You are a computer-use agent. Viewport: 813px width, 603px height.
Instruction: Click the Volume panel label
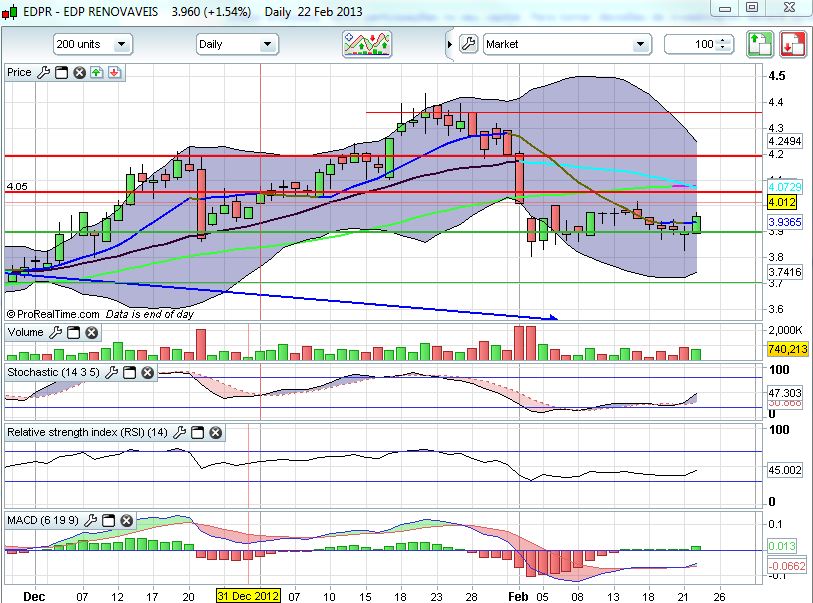coord(25,332)
